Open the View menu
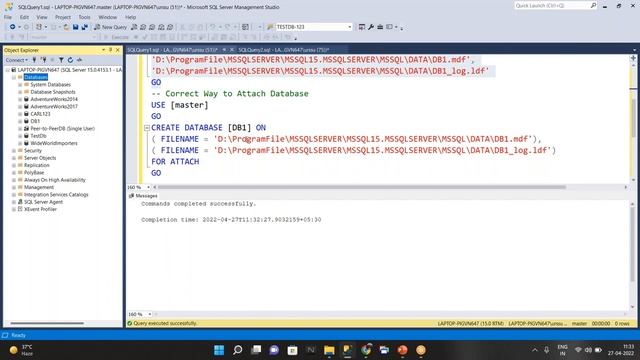Viewport: 640px width, 360px height. pyautogui.click(x=42, y=17)
